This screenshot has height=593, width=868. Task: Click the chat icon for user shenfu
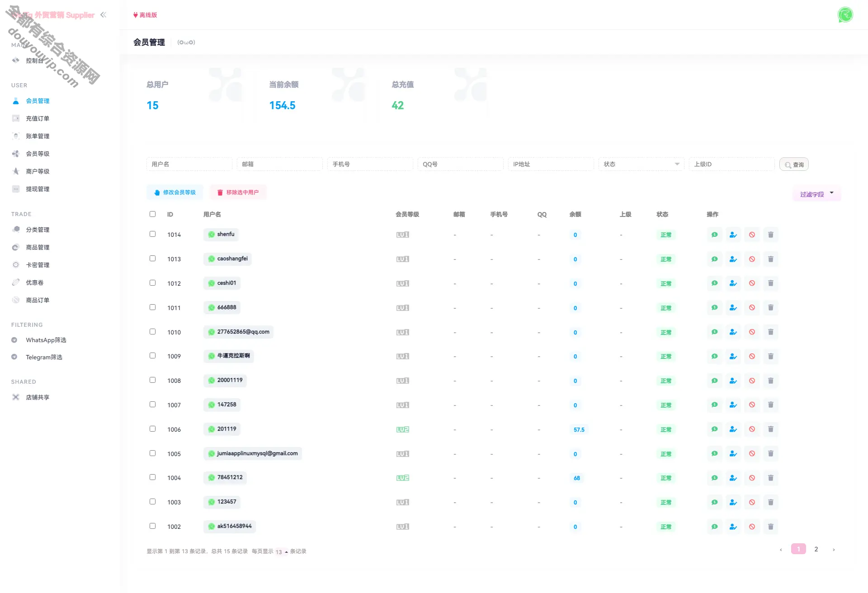tap(714, 235)
